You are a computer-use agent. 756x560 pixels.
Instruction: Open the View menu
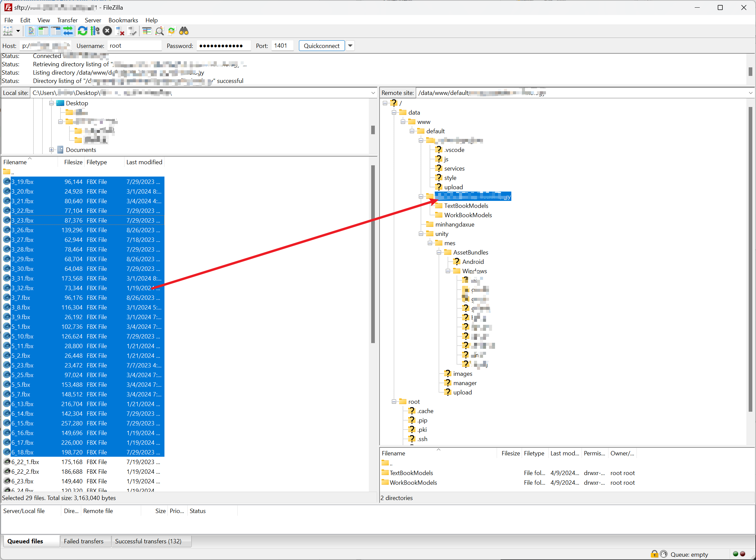pos(44,20)
